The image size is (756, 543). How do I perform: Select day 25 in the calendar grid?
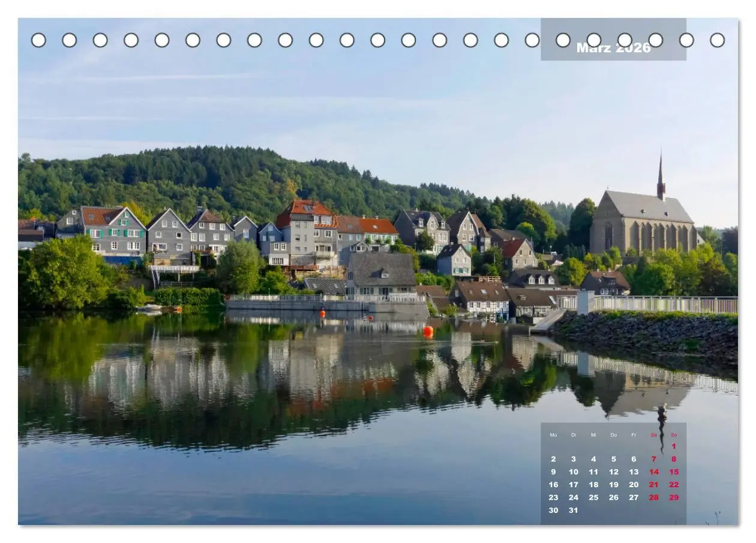click(x=593, y=497)
